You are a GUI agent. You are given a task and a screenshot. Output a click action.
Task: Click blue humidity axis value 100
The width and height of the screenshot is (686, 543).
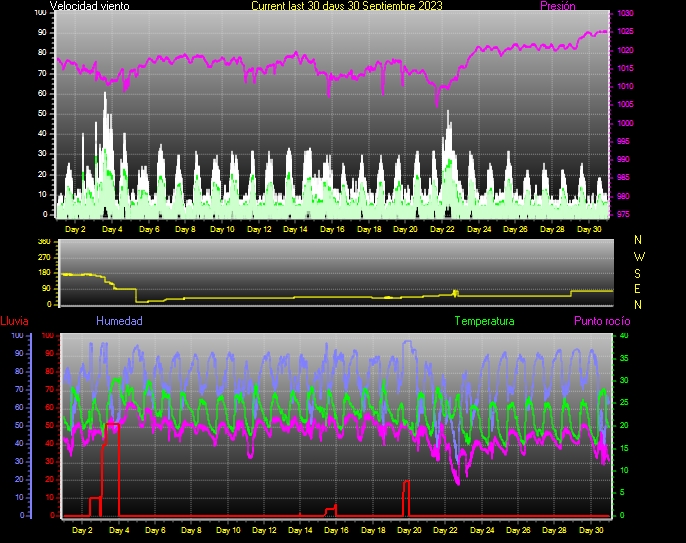[x=17, y=336]
